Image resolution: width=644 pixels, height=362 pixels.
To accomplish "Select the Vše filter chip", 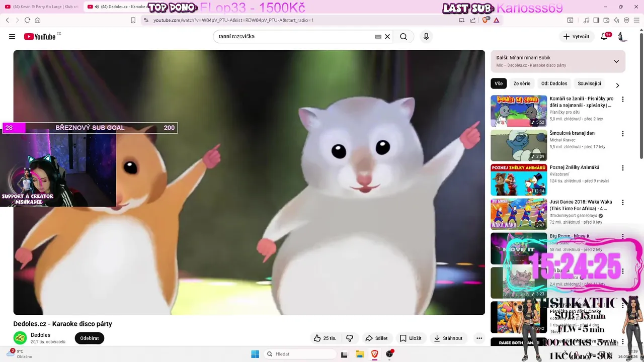I will tap(499, 83).
